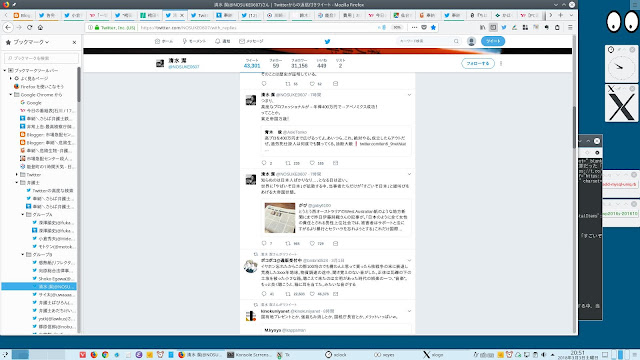
Task: Retweet the tweet with 220 retweets
Action: click(x=288, y=163)
